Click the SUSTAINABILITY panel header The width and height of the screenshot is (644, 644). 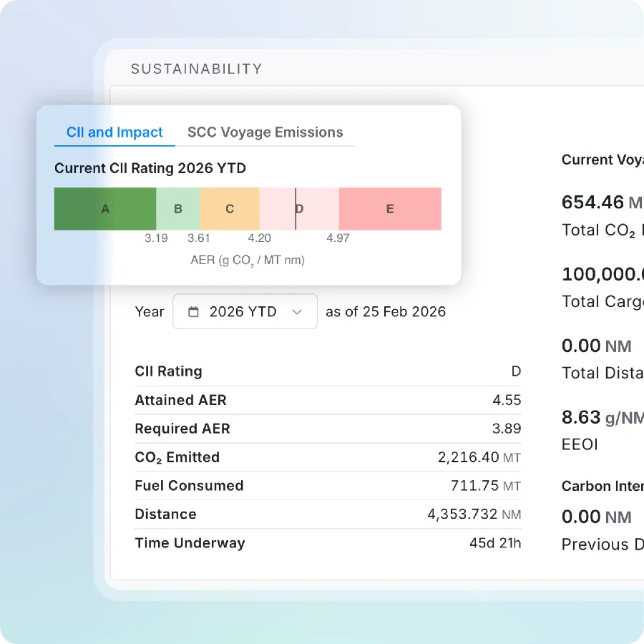point(197,69)
